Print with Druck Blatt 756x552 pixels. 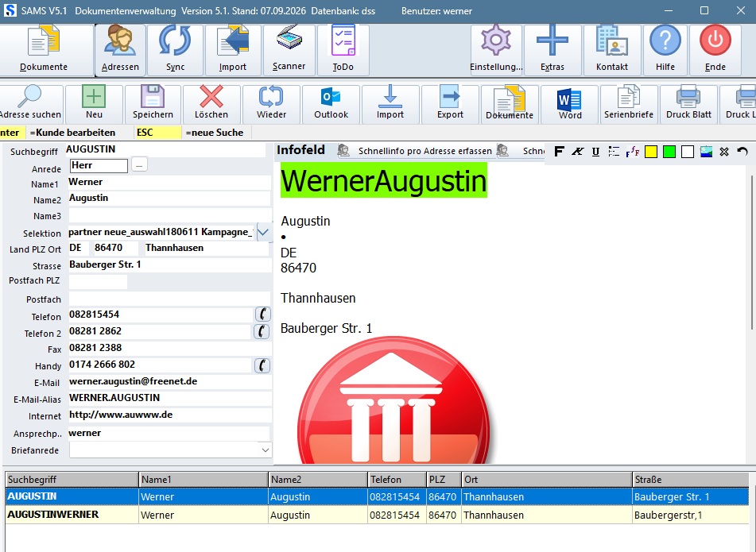[x=688, y=103]
